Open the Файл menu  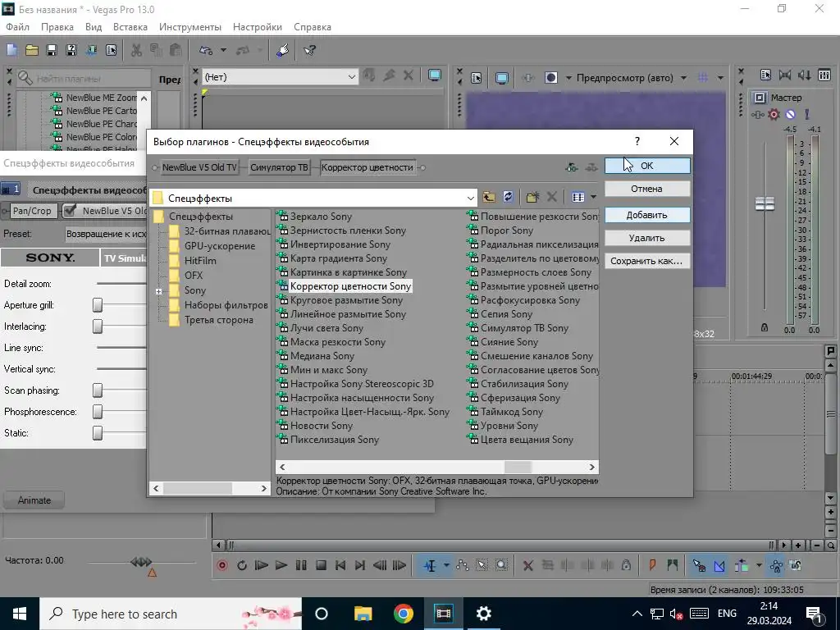point(18,27)
